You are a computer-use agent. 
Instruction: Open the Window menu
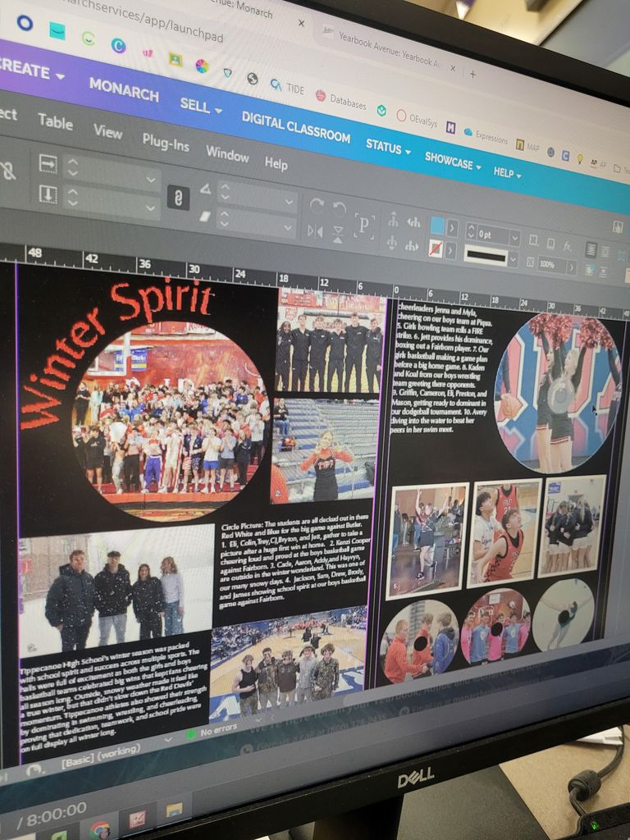tap(227, 153)
